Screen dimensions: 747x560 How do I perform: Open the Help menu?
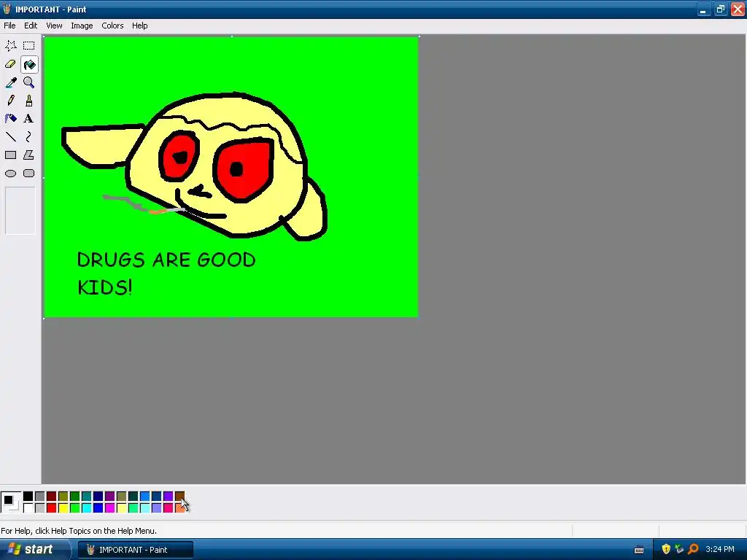[x=139, y=26]
